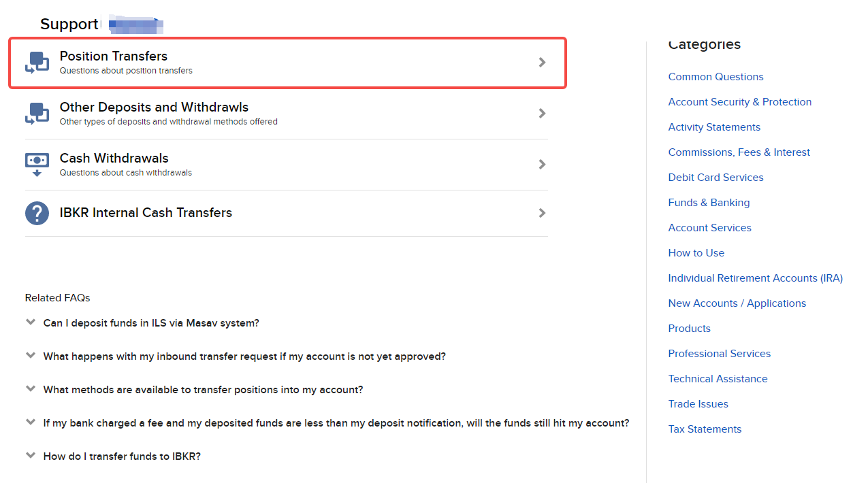Click the Other Deposits and Withdrawls icon
Screen dimensions: 868x483
coord(37,113)
